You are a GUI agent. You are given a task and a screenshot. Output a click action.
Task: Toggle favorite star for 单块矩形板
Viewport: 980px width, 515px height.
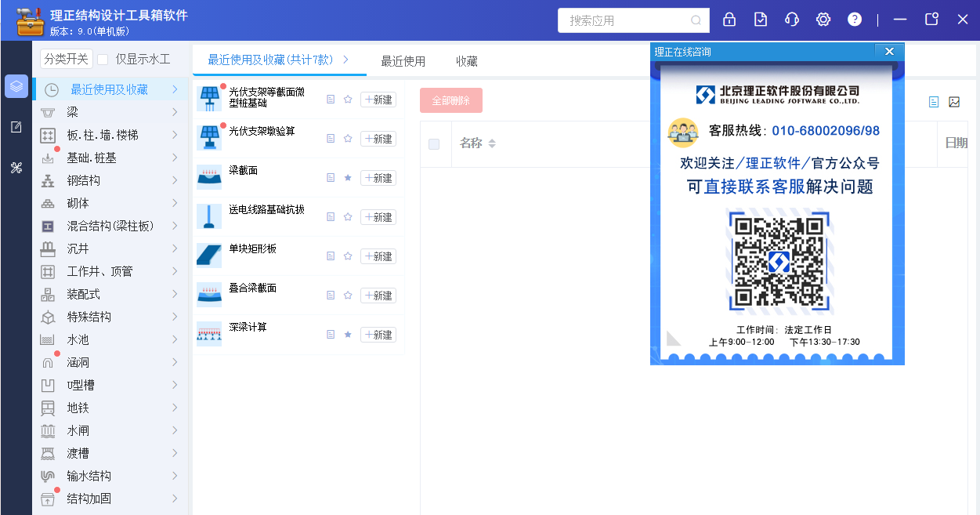point(348,256)
